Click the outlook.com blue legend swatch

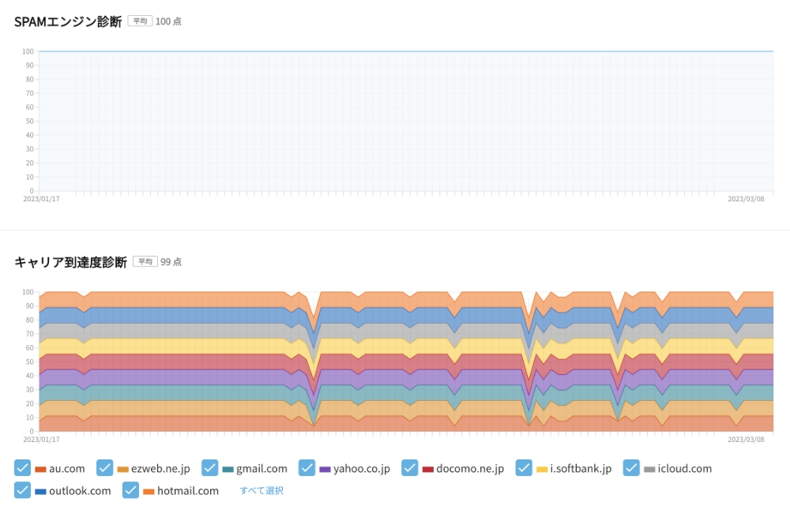(x=40, y=491)
